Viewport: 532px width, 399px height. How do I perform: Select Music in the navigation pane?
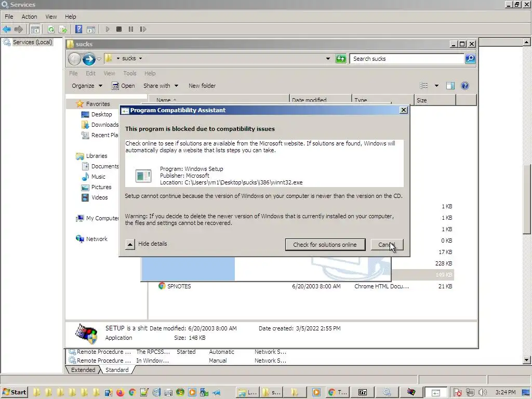[98, 177]
